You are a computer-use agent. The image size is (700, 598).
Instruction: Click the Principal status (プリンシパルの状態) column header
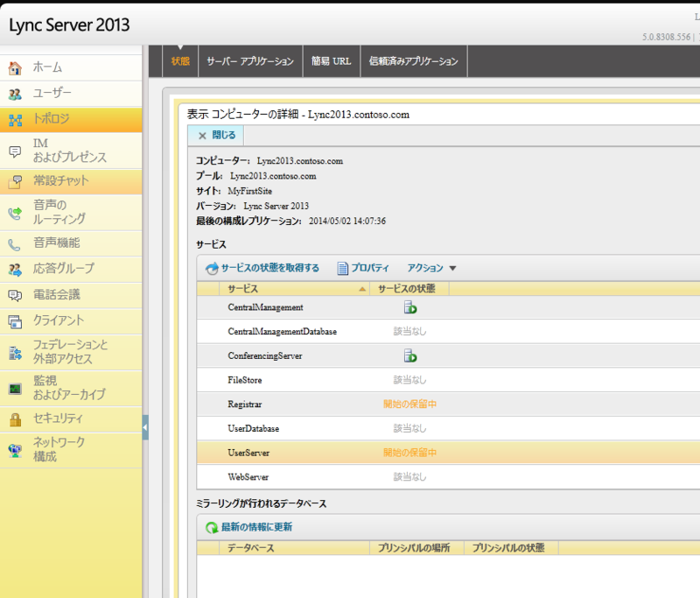[512, 548]
